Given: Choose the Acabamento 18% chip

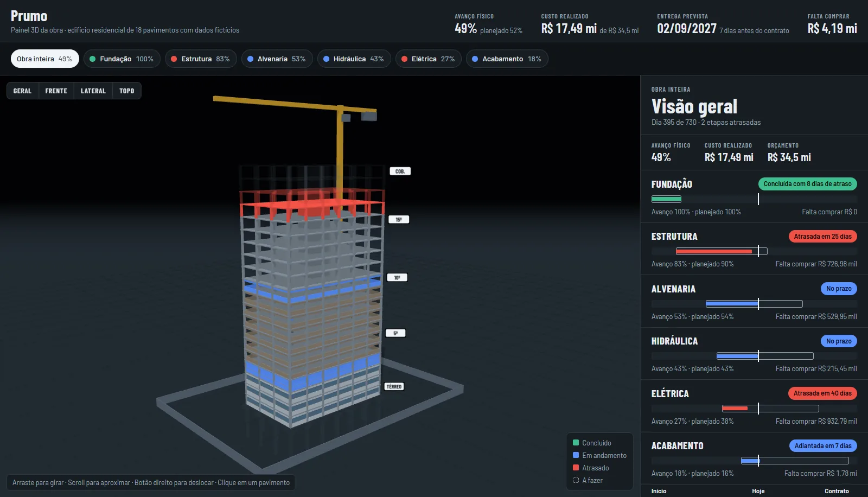Looking at the screenshot, I should pyautogui.click(x=507, y=59).
